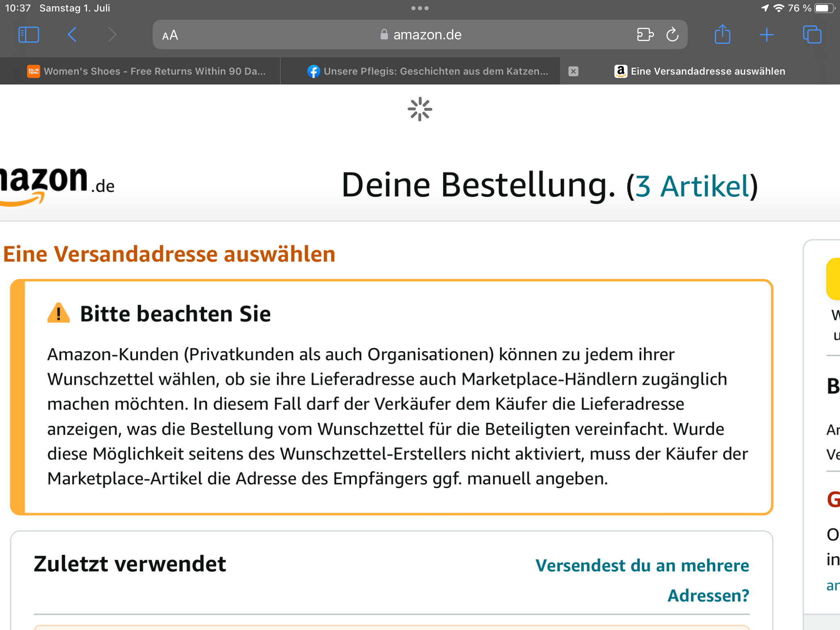This screenshot has width=840, height=630.
Task: Open the share sheet
Action: coord(722,34)
